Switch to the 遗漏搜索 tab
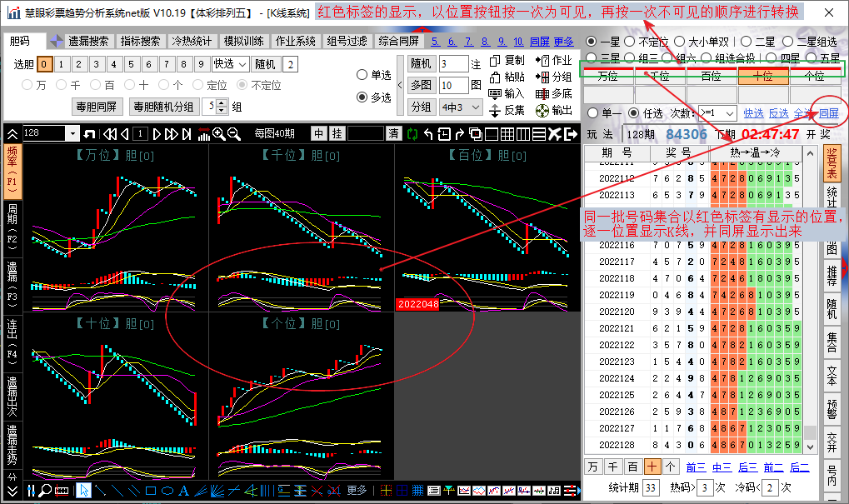The width and height of the screenshot is (849, 504). tap(87, 41)
